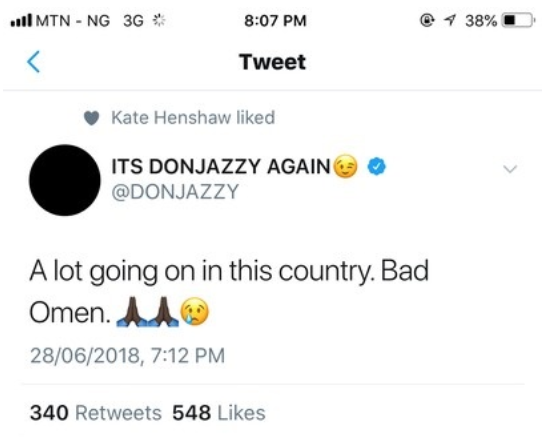Tap the cellular signal bars icon
The height and width of the screenshot is (437, 549).
point(22,21)
